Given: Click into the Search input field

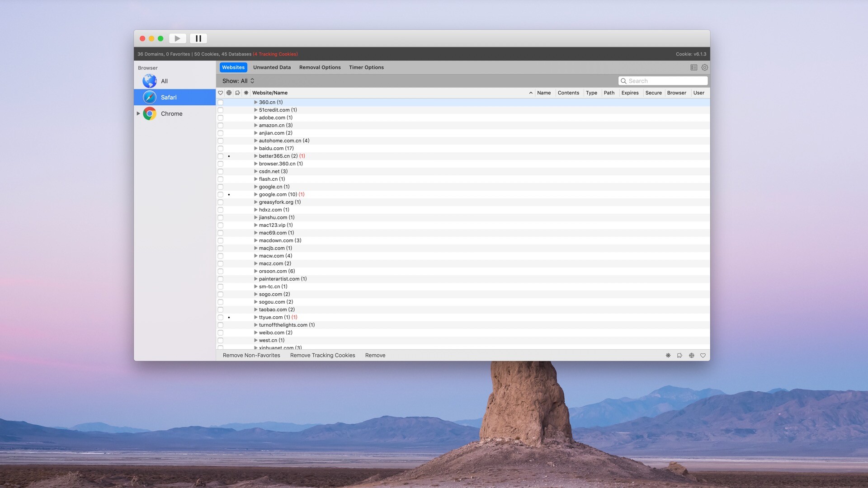Looking at the screenshot, I should coord(663,81).
